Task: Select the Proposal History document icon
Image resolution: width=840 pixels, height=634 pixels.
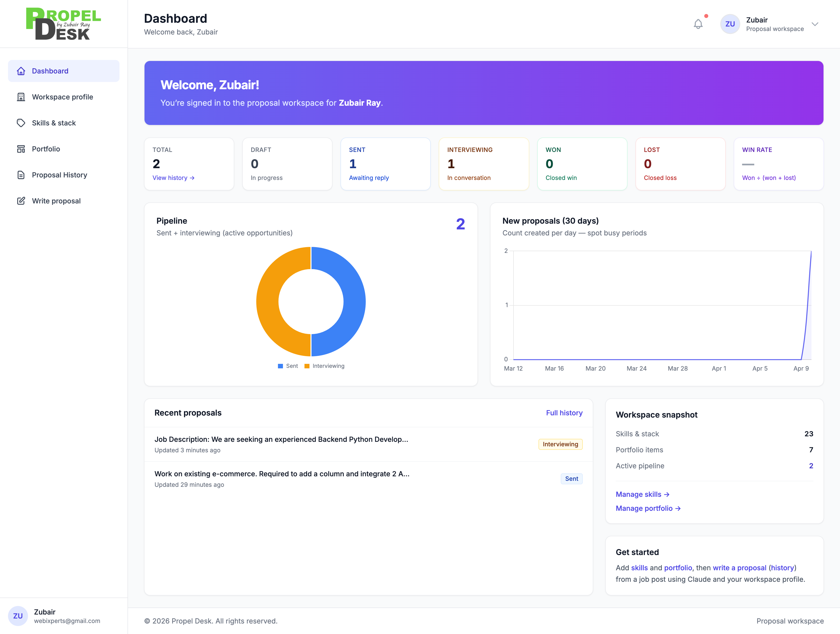Action: (x=21, y=175)
